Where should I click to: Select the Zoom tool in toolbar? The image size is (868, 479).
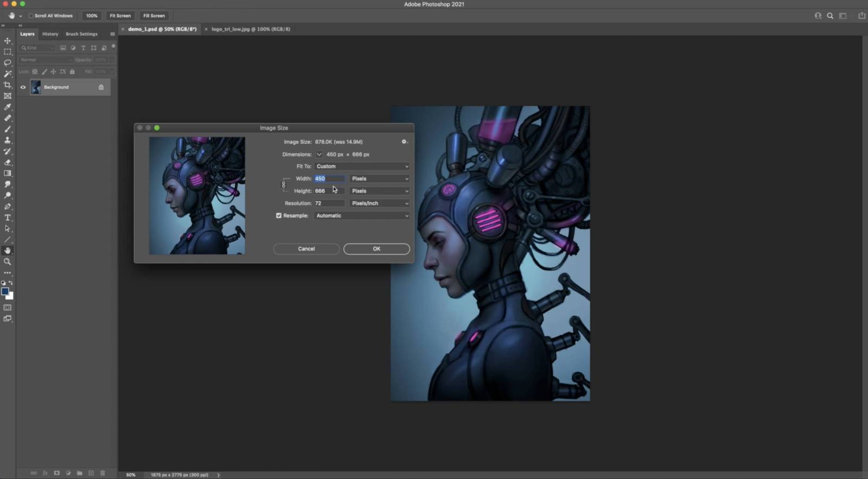click(8, 261)
